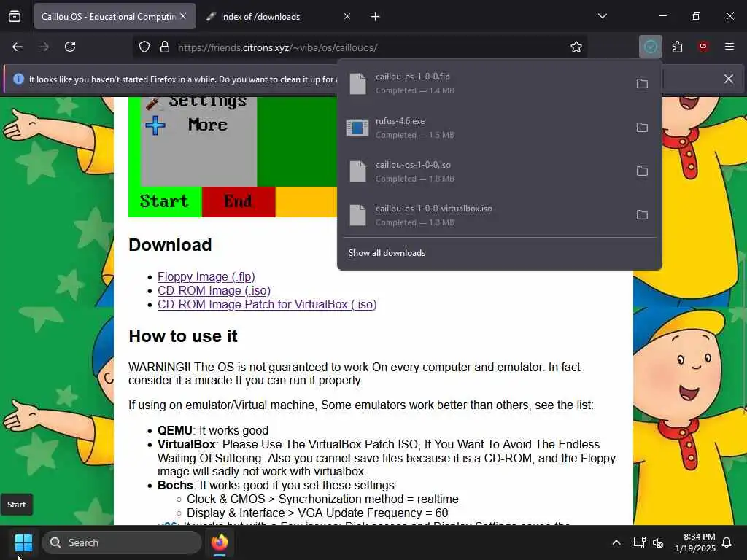Image resolution: width=747 pixels, height=560 pixels.
Task: Click Show all downloads
Action: pos(387,253)
